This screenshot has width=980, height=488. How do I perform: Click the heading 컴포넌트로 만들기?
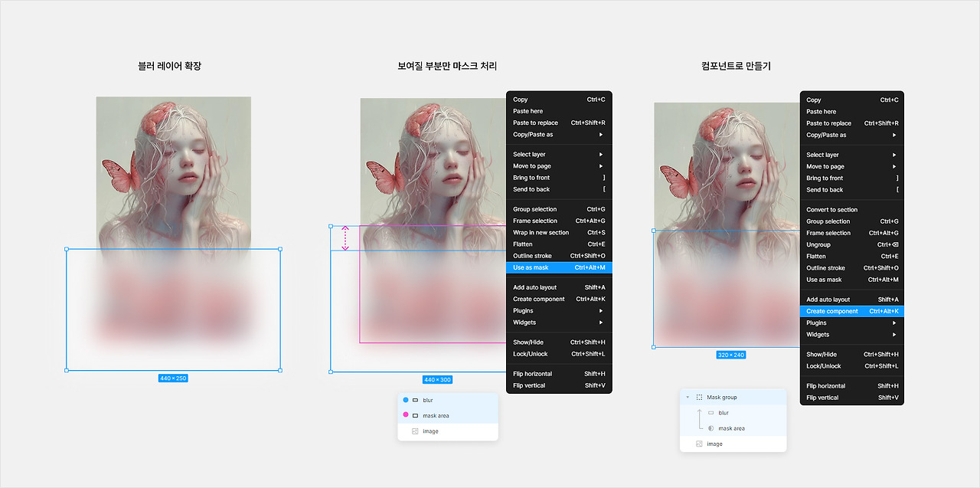(736, 67)
